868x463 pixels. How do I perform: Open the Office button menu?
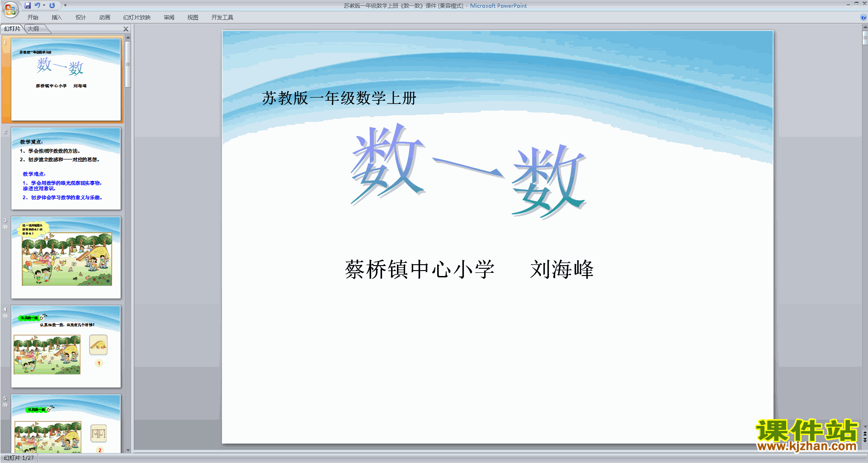(10, 9)
